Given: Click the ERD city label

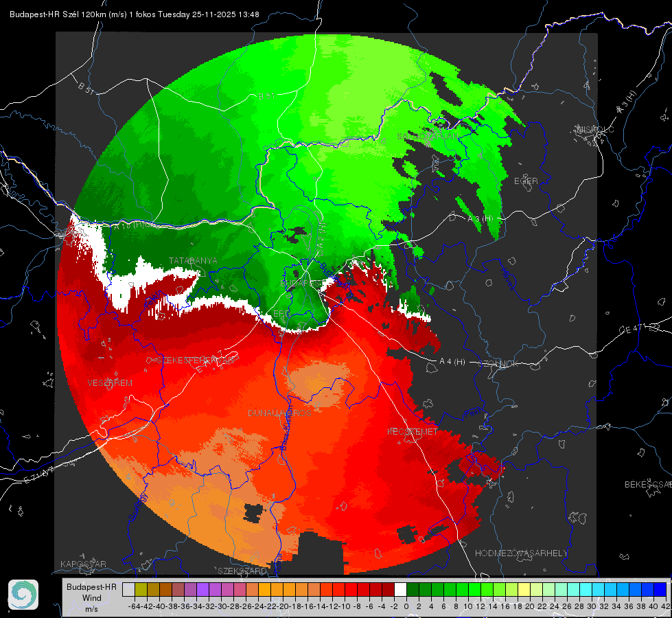Looking at the screenshot, I should click(281, 314).
